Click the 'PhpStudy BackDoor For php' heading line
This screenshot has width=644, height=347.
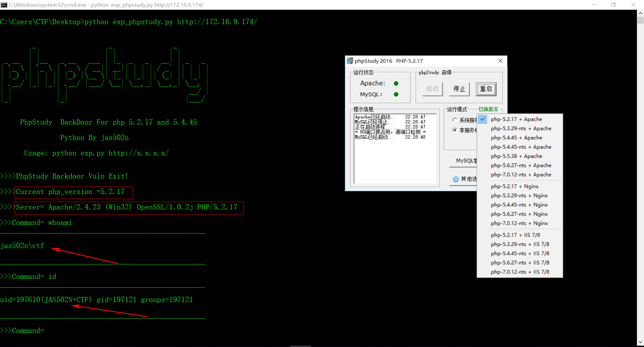click(108, 122)
